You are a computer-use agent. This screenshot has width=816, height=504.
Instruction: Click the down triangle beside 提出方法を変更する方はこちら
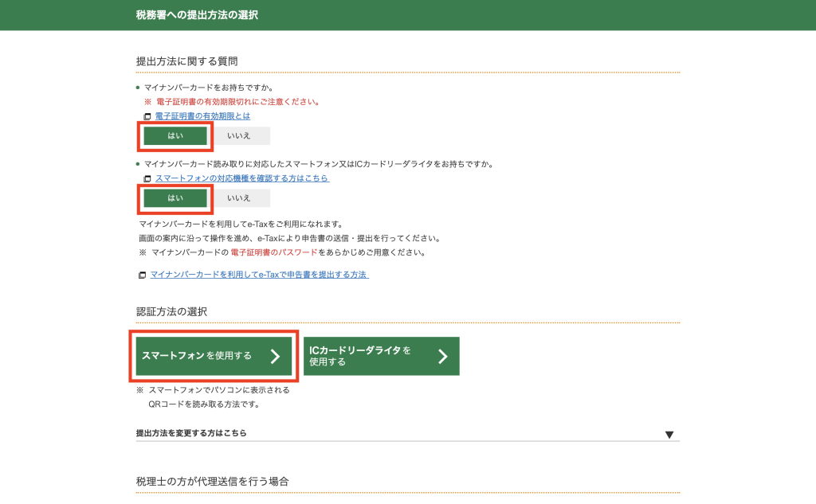(x=669, y=435)
